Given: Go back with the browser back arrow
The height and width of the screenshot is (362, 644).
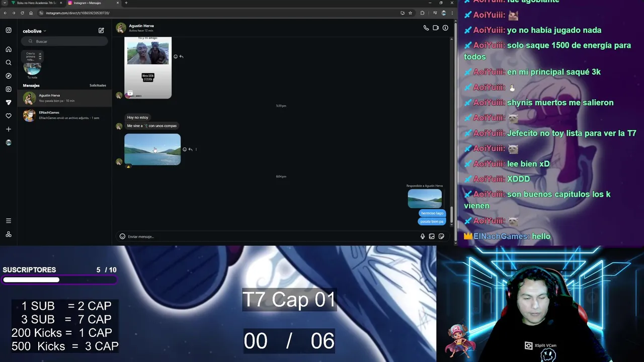Looking at the screenshot, I should click(5, 13).
